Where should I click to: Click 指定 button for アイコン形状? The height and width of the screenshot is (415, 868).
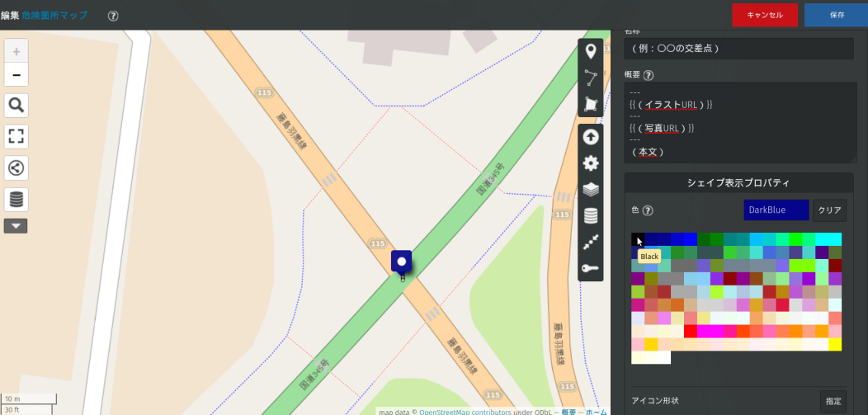click(833, 401)
